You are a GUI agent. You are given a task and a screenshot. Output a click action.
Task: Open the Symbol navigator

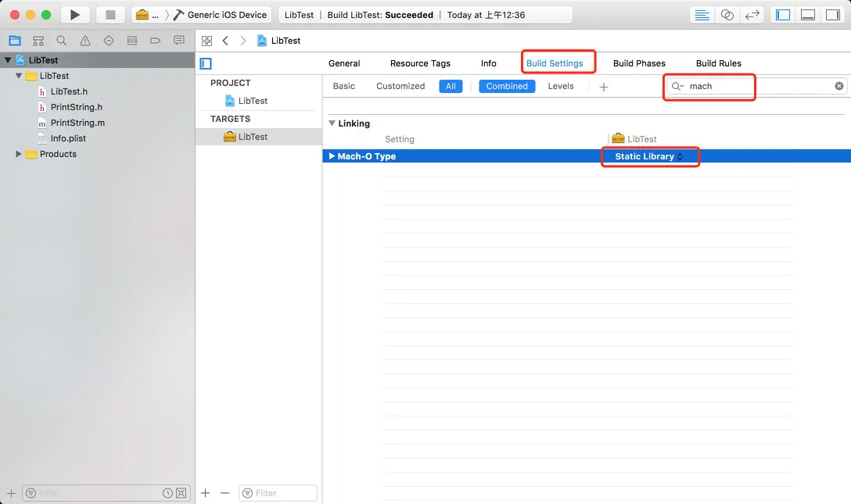(x=38, y=41)
